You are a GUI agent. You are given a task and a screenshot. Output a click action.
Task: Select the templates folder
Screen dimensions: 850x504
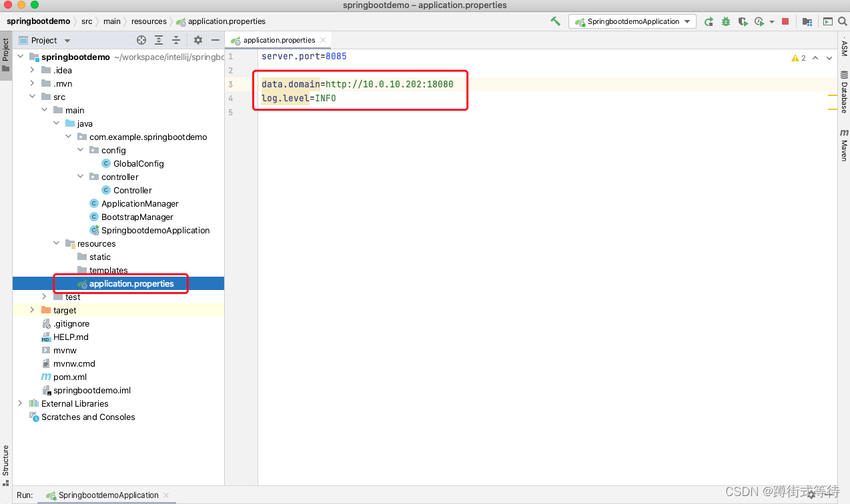pos(108,270)
